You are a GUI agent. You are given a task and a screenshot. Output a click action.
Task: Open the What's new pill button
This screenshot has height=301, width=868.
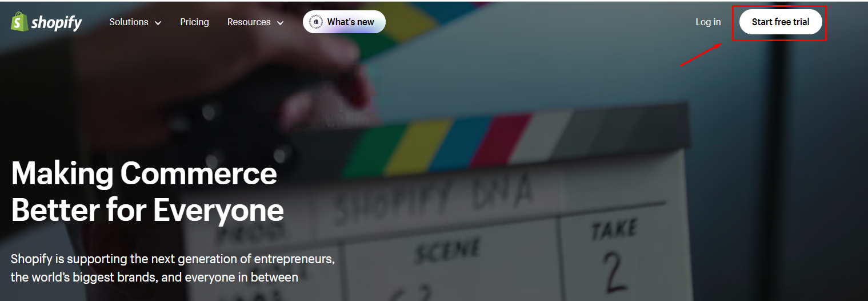pyautogui.click(x=344, y=22)
